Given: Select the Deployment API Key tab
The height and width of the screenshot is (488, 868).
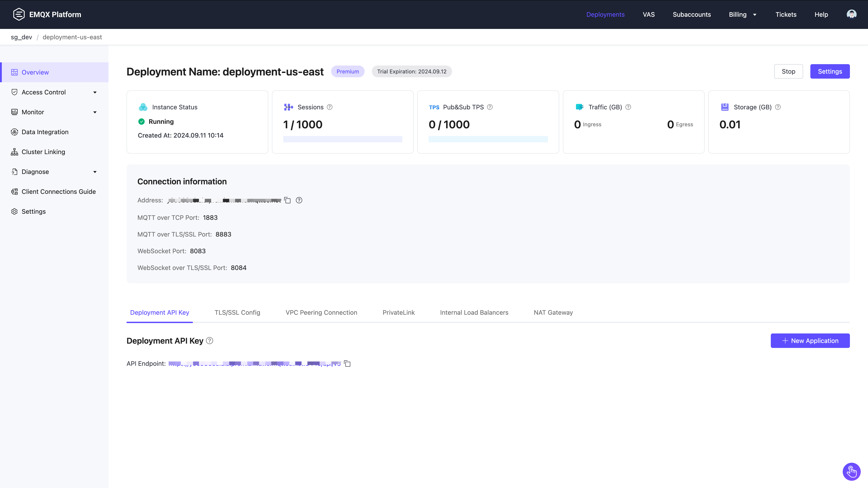Looking at the screenshot, I should tap(159, 312).
